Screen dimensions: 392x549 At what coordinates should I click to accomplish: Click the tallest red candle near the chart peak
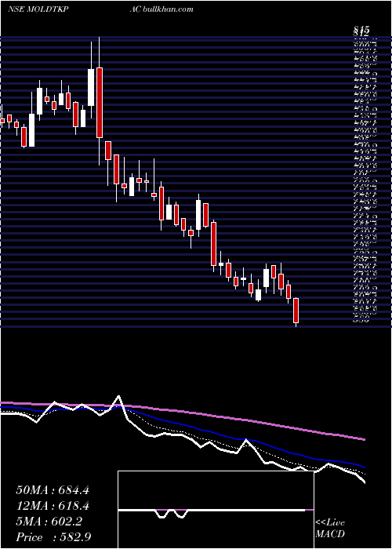coord(100,102)
